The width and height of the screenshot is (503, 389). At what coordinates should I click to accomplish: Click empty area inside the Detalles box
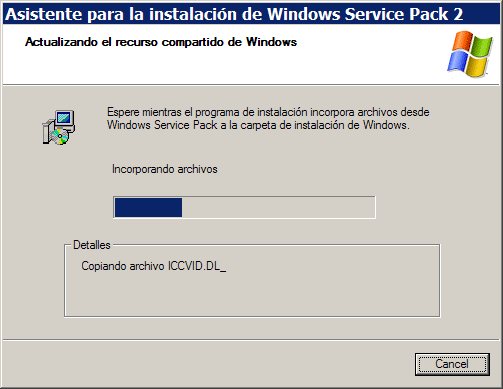point(252,295)
